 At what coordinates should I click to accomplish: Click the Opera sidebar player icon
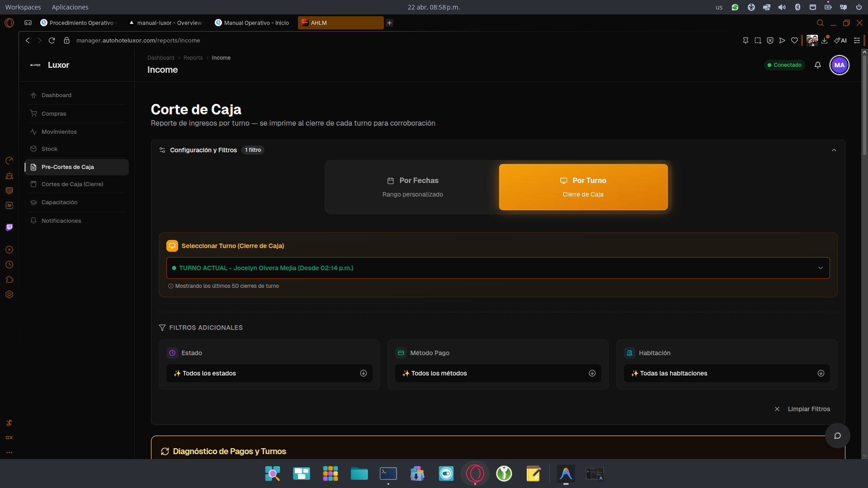(9, 250)
